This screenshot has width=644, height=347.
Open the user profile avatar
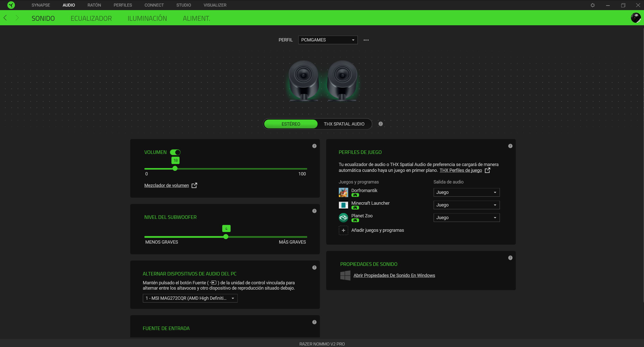click(x=636, y=18)
